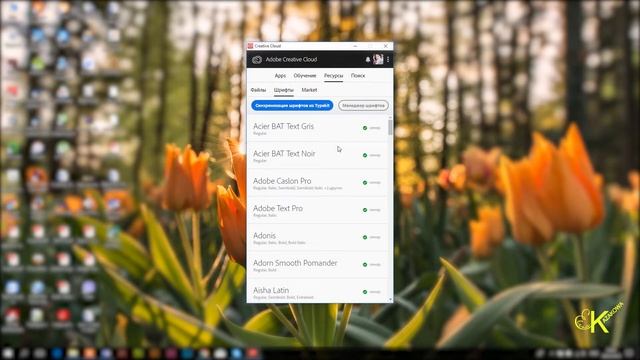
Task: Minimize the Creative Cloud window
Action: tap(355, 46)
